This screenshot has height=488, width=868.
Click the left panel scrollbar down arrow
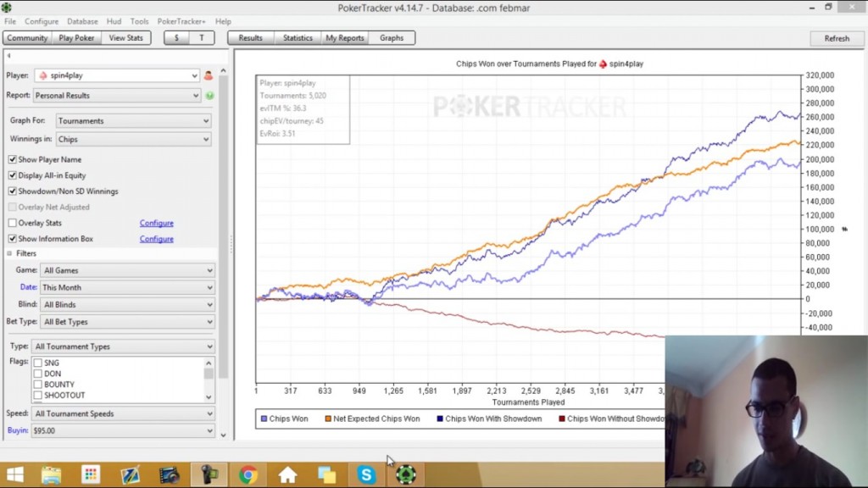click(x=223, y=435)
